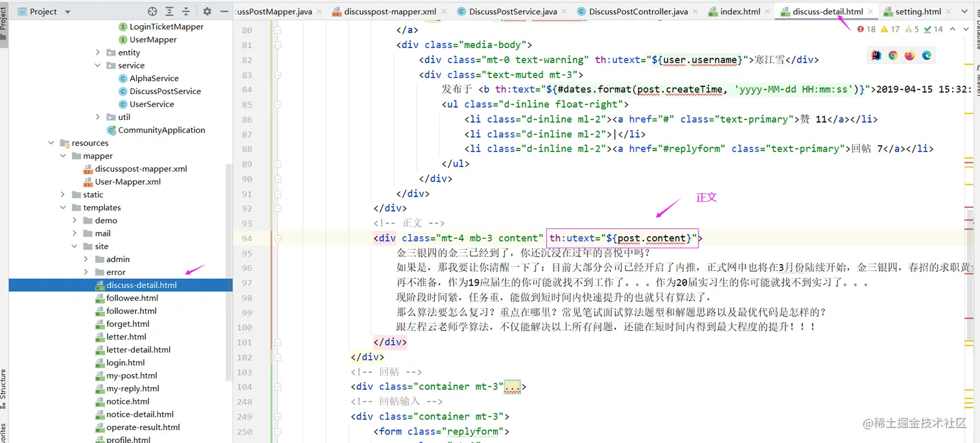
Task: Open the Project panel settings gear
Action: tap(207, 12)
